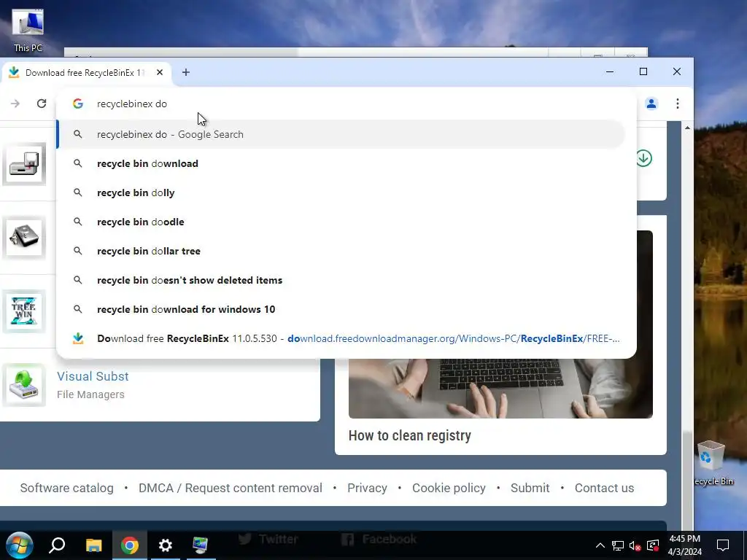
Task: Open the Submit footer link
Action: (x=530, y=488)
